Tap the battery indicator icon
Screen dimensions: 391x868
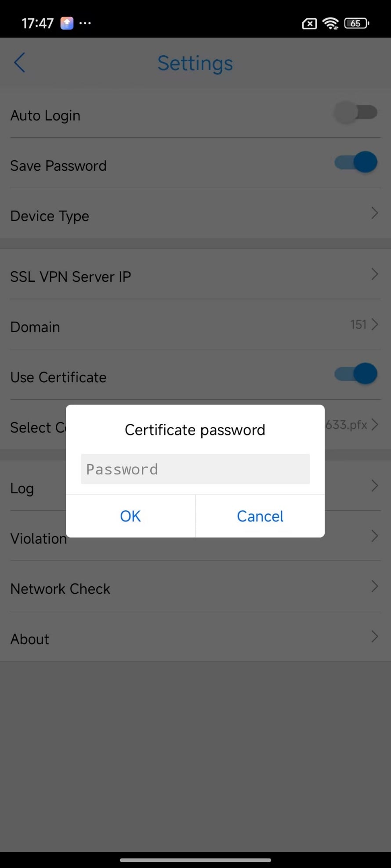click(357, 23)
